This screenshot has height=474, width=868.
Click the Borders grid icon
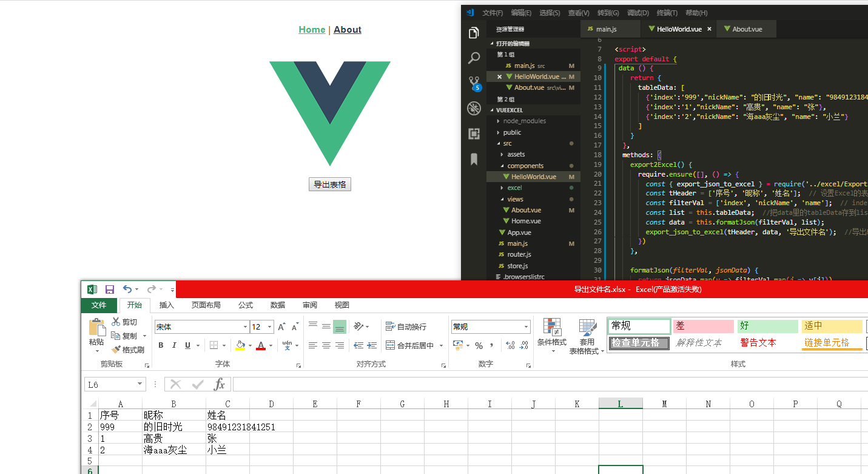(214, 345)
